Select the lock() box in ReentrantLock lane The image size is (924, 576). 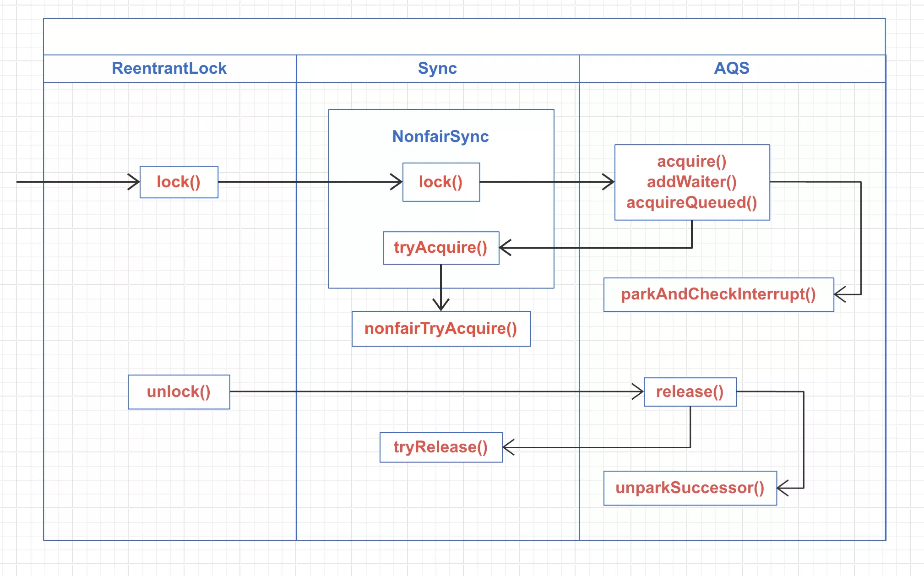click(x=179, y=182)
